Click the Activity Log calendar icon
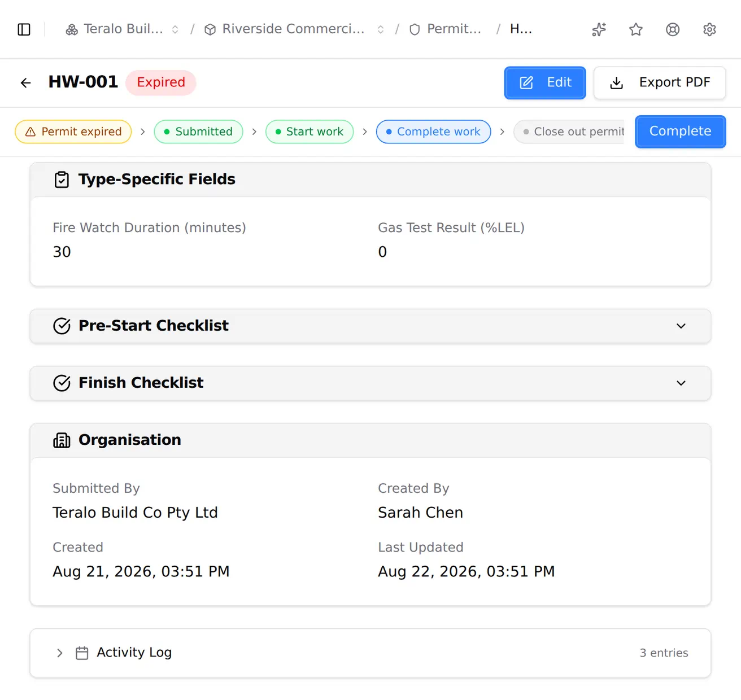 pyautogui.click(x=82, y=653)
